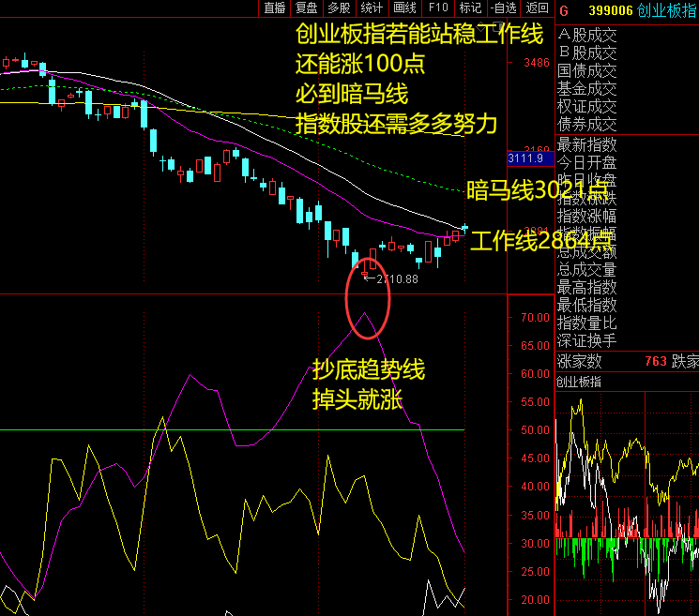Click the 最高指数 label
The image size is (699, 616).
[x=587, y=287]
